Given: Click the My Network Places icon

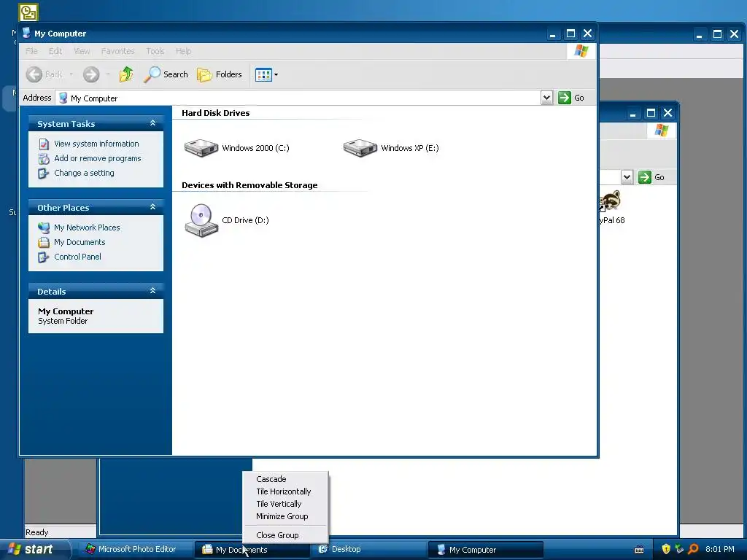Looking at the screenshot, I should coord(44,227).
